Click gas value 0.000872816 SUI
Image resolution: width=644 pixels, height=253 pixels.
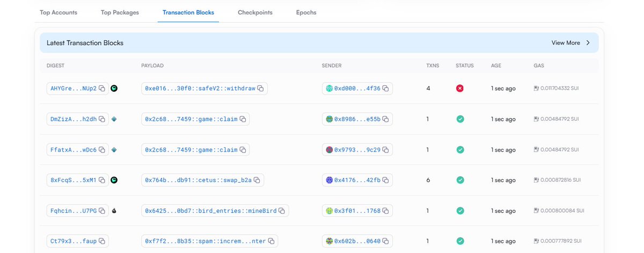click(560, 180)
